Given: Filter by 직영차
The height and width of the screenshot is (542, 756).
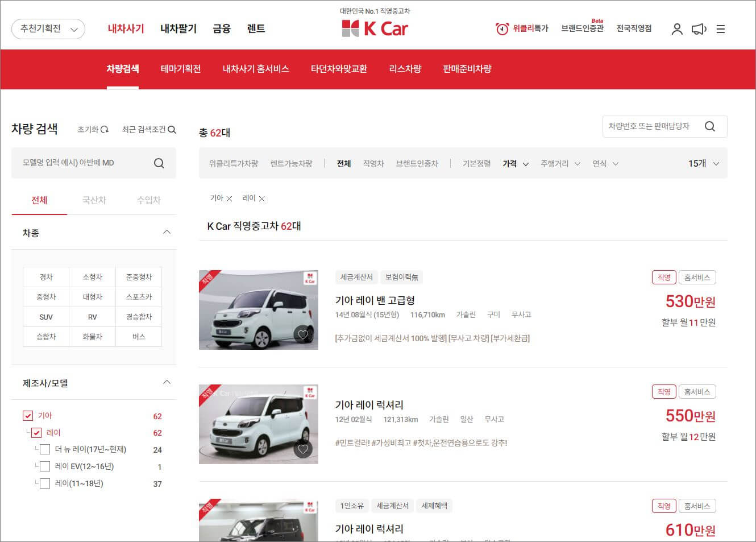Looking at the screenshot, I should 373,164.
